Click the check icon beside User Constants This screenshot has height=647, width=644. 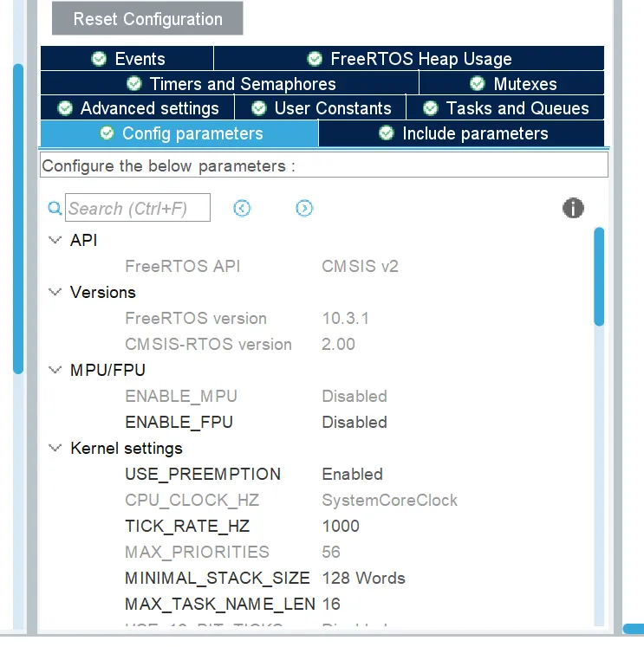click(x=258, y=108)
